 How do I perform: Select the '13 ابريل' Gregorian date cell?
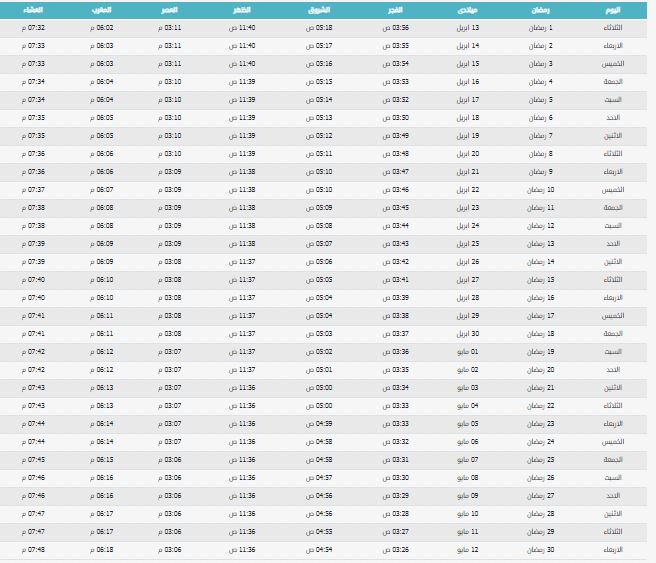click(x=468, y=28)
